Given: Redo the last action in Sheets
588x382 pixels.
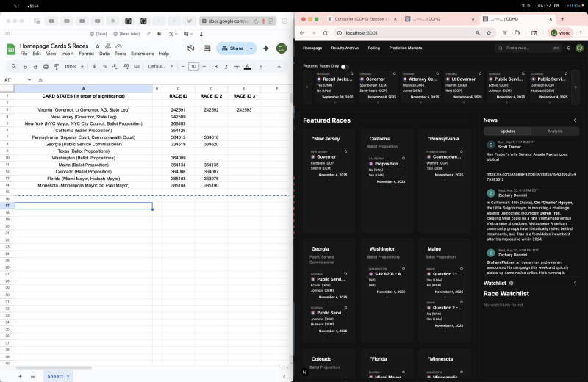Looking at the screenshot, I should point(35,67).
